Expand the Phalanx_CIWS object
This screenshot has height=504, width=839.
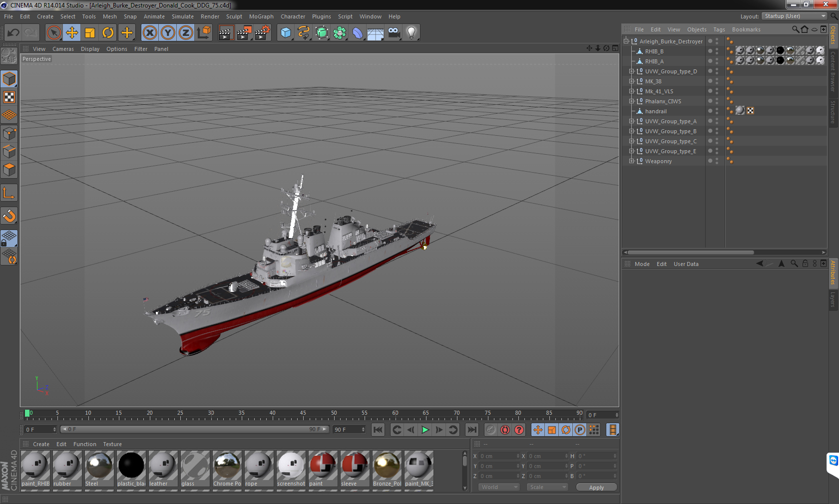tap(631, 101)
